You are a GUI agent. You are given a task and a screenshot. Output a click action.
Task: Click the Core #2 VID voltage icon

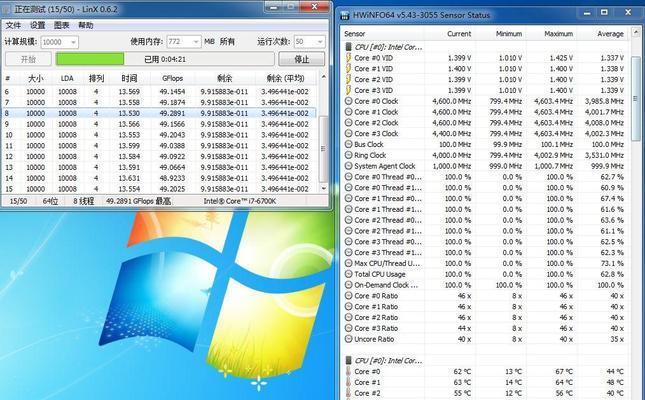(x=348, y=79)
